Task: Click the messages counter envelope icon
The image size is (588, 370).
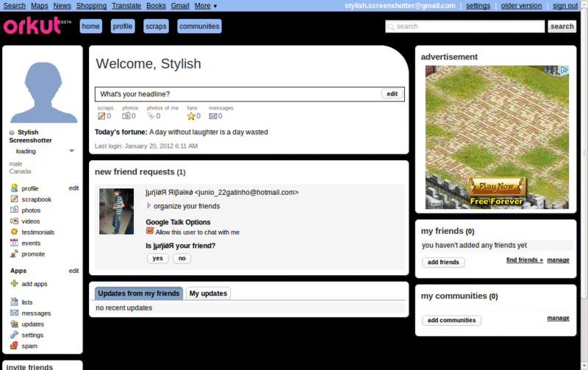Action: tap(213, 116)
